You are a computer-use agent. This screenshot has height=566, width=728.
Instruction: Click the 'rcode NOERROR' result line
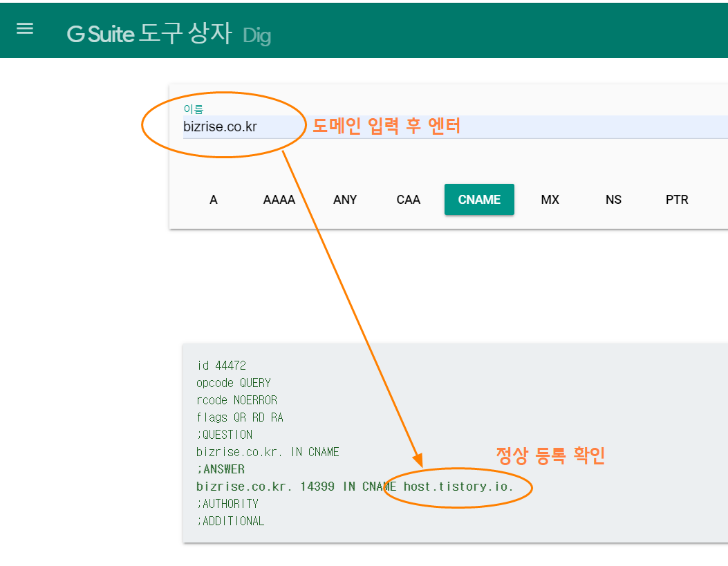point(236,400)
